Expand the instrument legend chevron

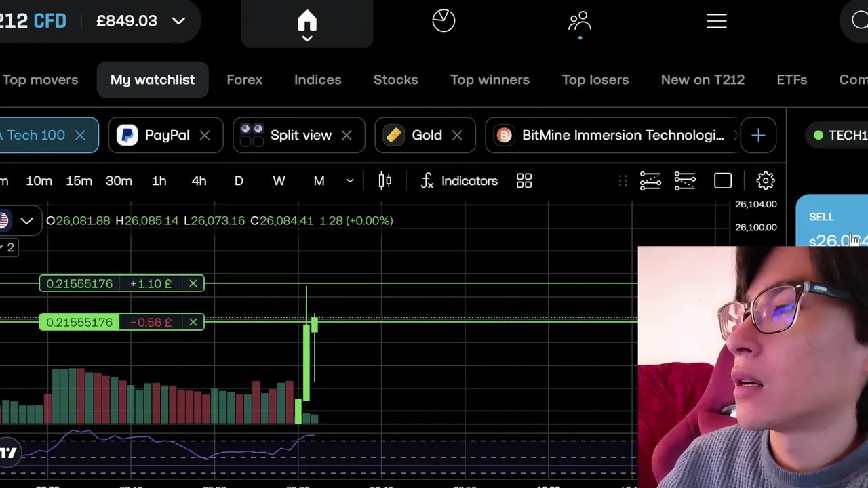[x=26, y=220]
